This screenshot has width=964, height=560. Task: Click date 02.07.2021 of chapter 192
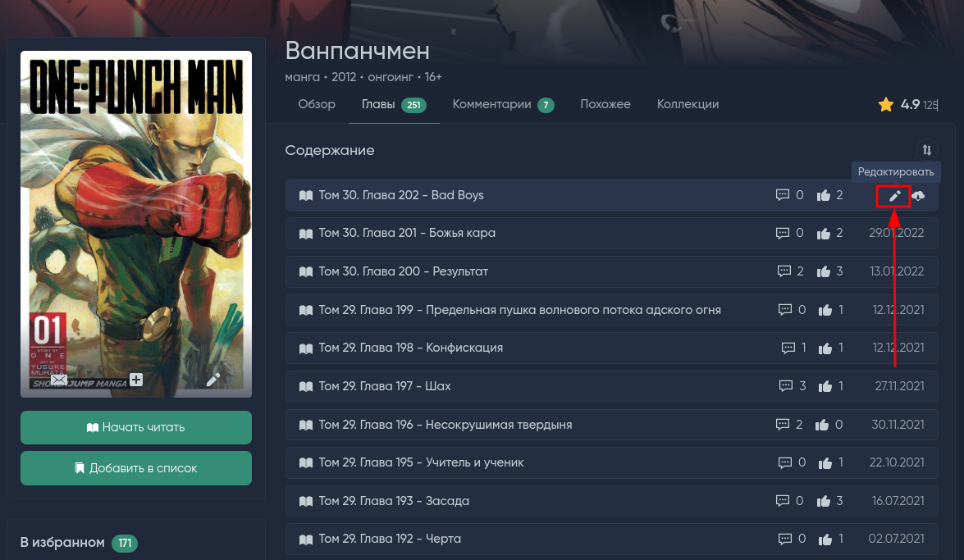tap(896, 539)
